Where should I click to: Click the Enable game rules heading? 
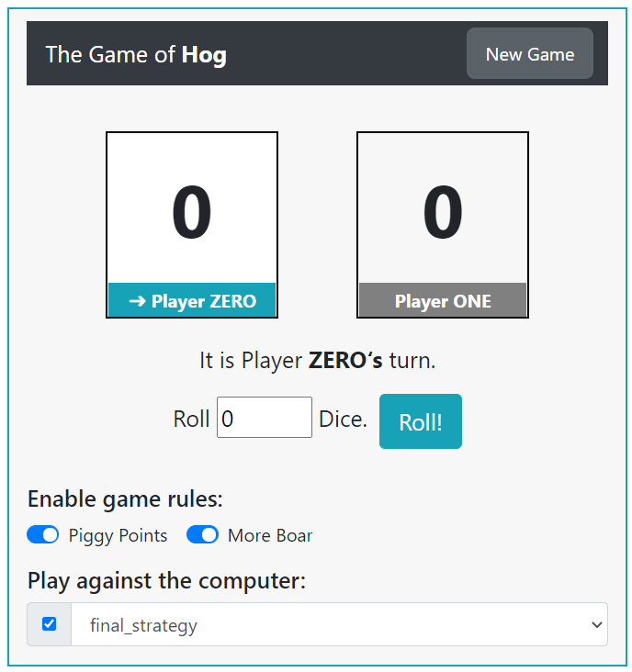[125, 499]
